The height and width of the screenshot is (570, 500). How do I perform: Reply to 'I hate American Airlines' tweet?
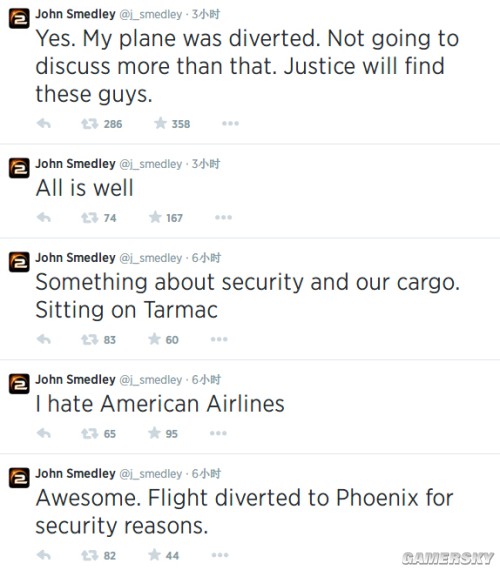(44, 433)
